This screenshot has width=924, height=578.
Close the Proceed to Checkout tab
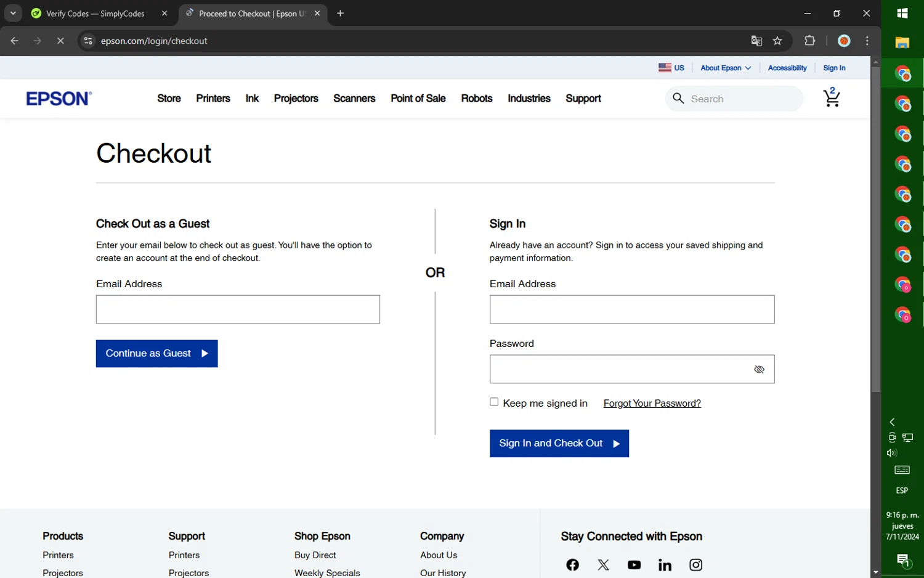pos(317,14)
